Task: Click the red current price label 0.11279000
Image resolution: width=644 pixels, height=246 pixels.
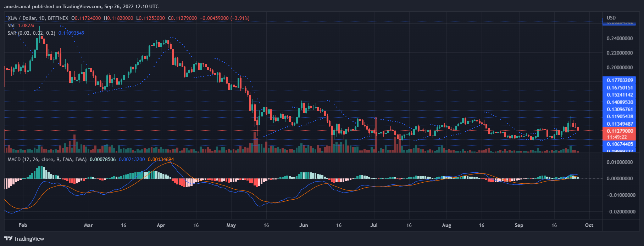Action: pos(620,131)
